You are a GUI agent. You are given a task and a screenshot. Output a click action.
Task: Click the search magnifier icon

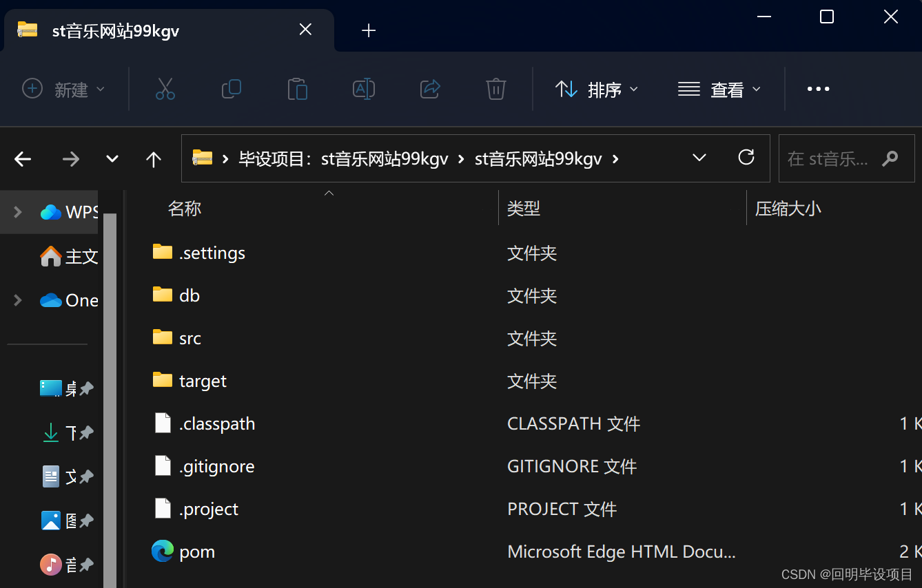[890, 158]
